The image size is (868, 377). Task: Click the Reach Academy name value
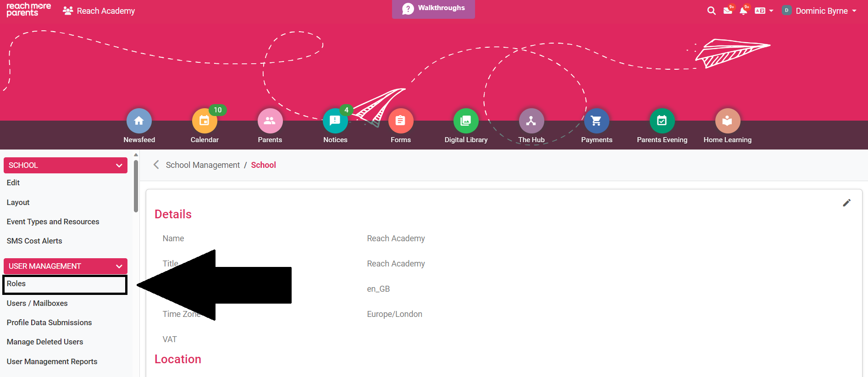tap(396, 238)
